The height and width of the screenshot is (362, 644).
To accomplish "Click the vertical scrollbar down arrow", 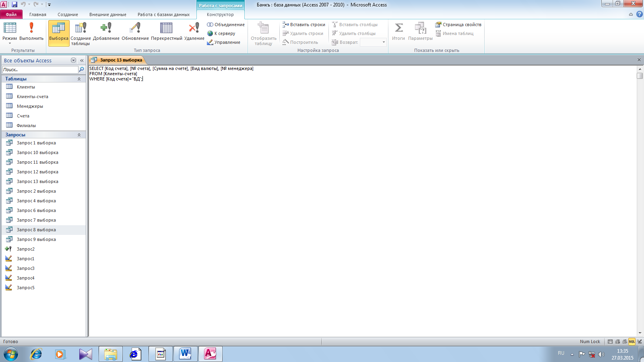I will point(640,333).
